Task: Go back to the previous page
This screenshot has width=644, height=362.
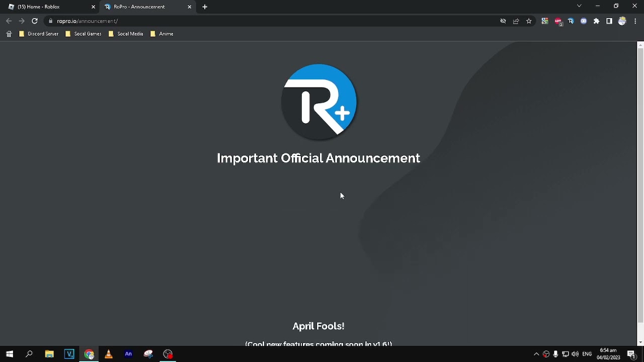Action: pyautogui.click(x=9, y=21)
